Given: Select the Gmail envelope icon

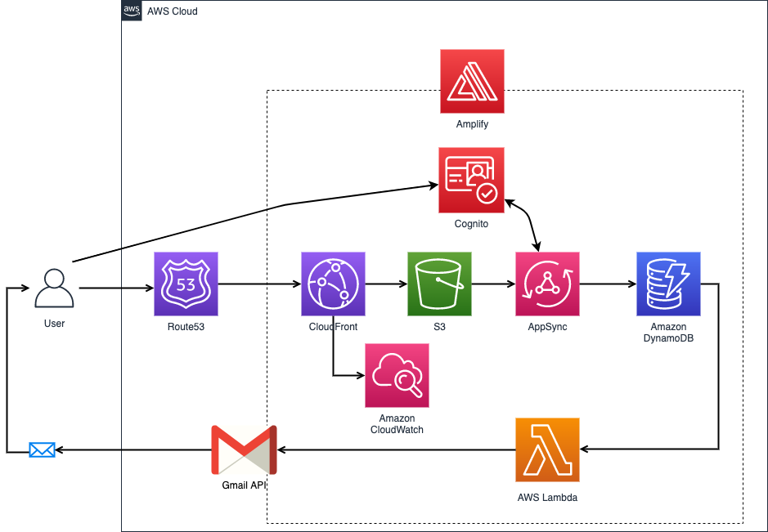Looking at the screenshot, I should click(244, 449).
